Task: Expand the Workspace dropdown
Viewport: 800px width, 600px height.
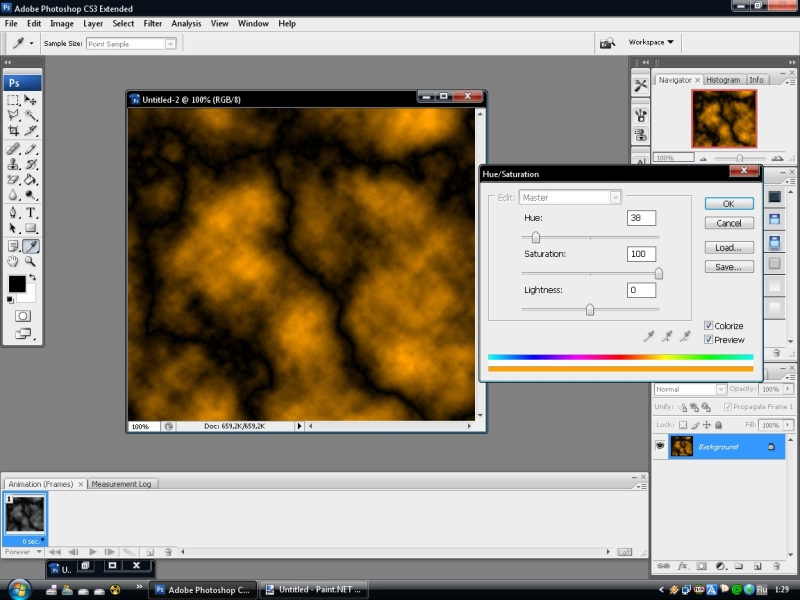Action: [651, 43]
